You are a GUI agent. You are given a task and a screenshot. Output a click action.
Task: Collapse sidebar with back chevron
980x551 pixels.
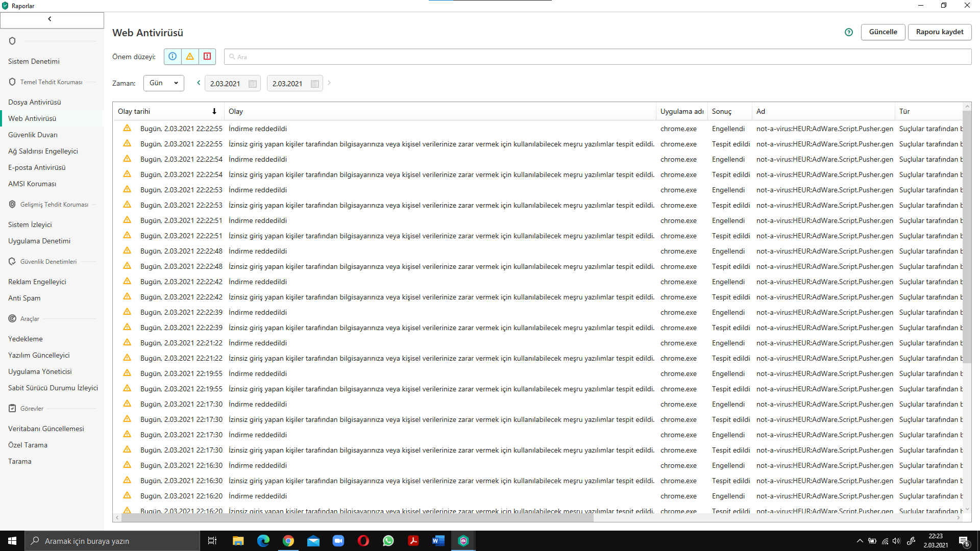point(50,19)
